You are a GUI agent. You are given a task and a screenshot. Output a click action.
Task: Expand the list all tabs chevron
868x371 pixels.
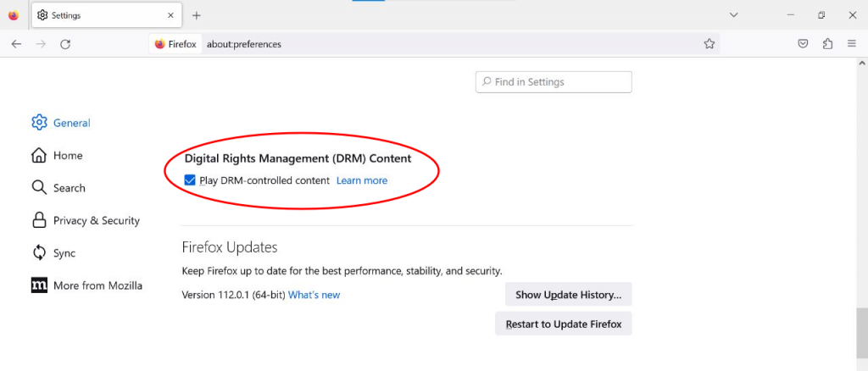[x=734, y=15]
